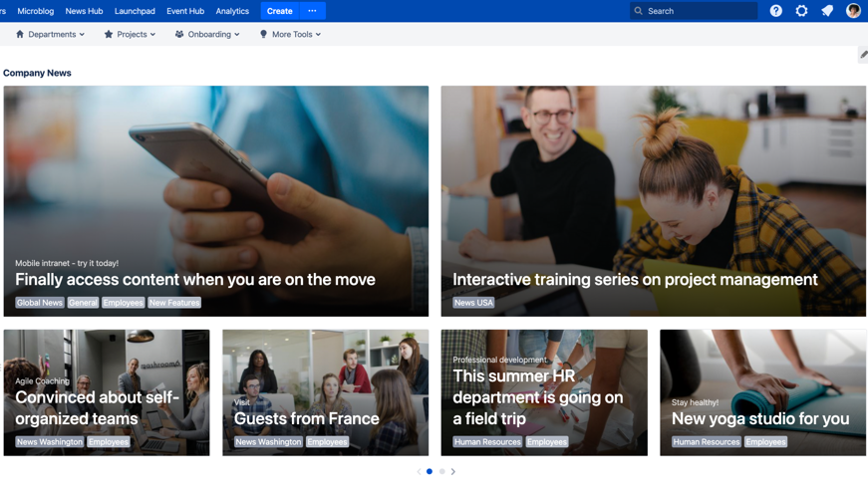868x493 pixels.
Task: Open the help question mark icon
Action: tap(775, 11)
